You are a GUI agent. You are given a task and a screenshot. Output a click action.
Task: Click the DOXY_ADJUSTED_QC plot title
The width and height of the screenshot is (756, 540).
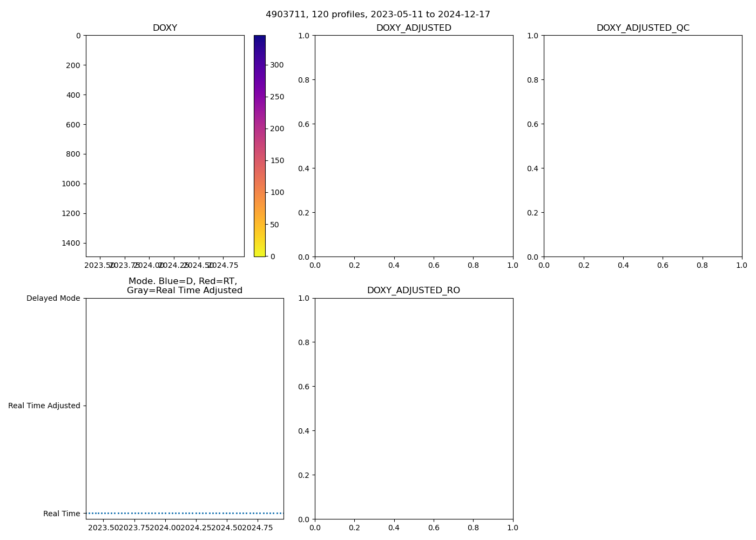pos(643,28)
